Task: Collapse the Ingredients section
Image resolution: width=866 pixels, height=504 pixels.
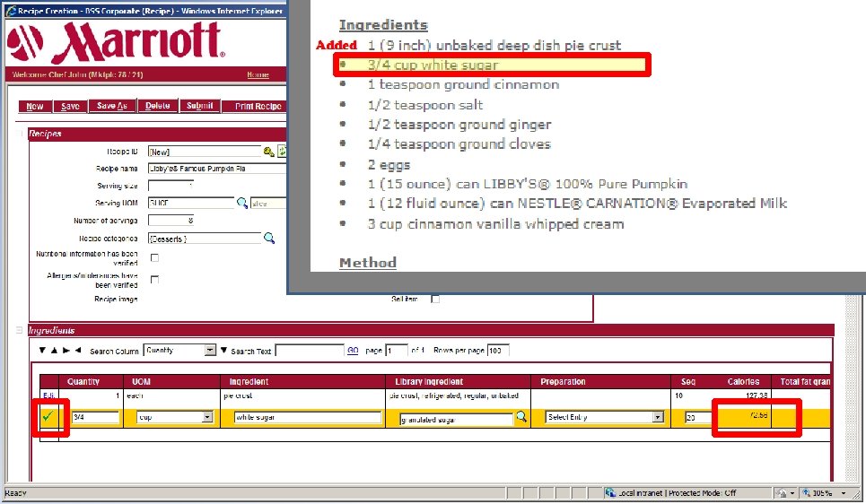Action: [20, 330]
